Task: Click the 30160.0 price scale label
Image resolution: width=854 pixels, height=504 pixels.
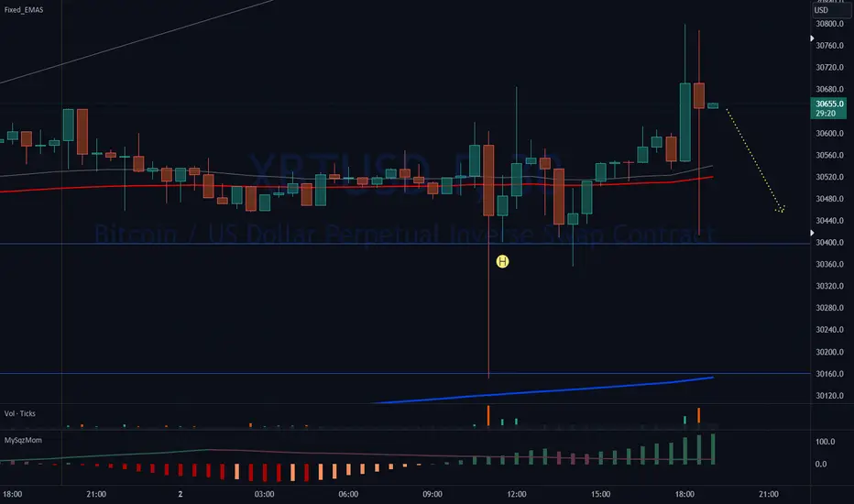Action: [829, 374]
